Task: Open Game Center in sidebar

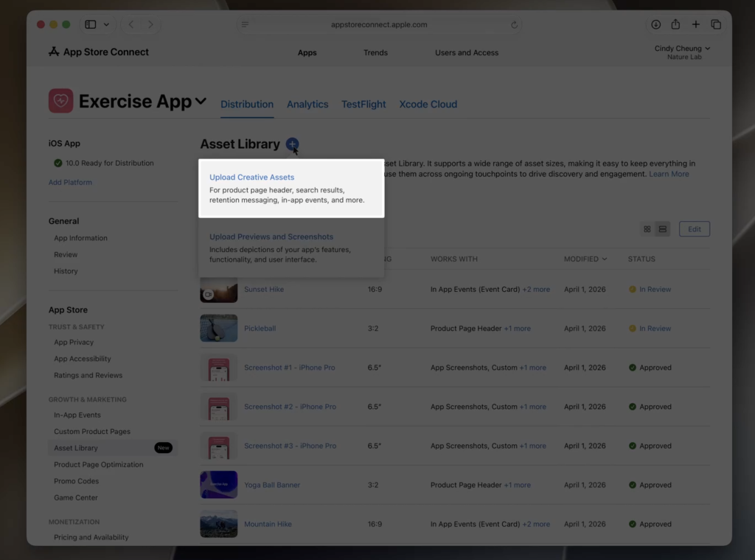Action: 76,497
